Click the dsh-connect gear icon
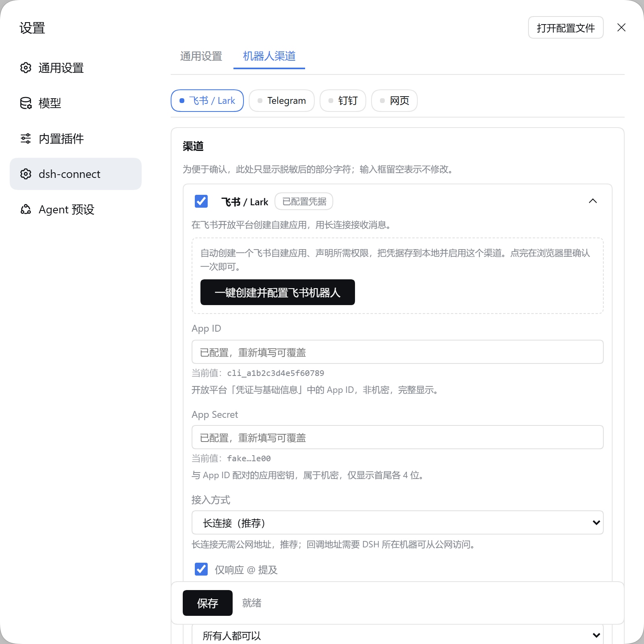The width and height of the screenshot is (644, 644). 26,174
